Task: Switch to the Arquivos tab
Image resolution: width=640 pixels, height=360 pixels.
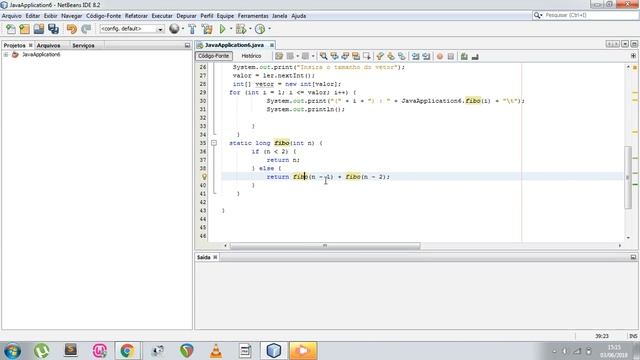Action: tap(48, 45)
